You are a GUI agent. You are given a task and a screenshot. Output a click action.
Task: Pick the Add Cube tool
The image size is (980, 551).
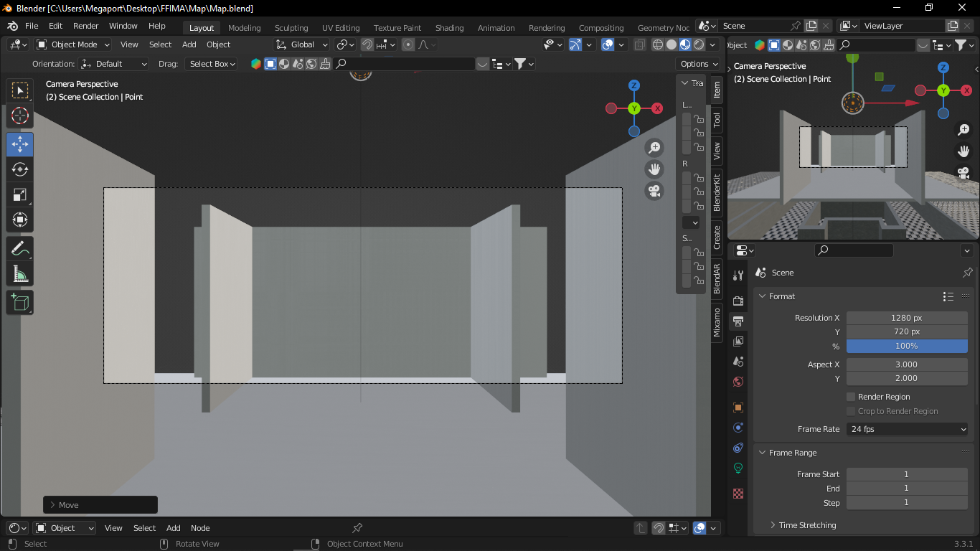pos(20,302)
